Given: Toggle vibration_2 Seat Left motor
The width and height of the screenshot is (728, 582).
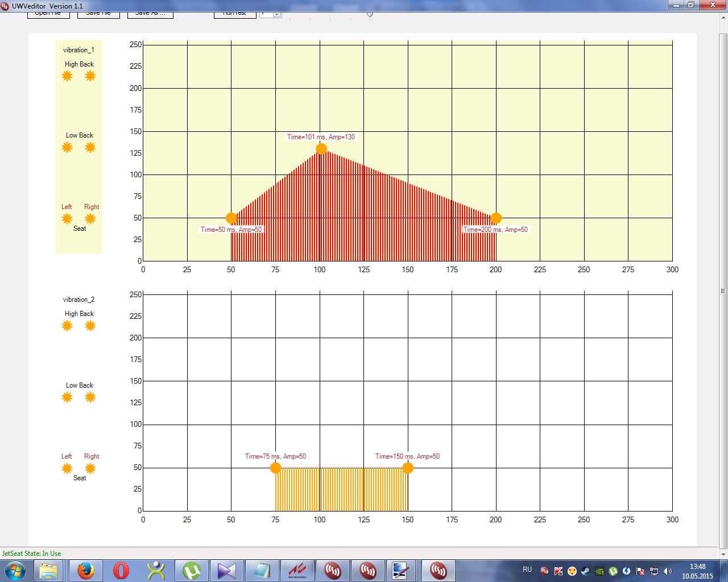Looking at the screenshot, I should click(67, 468).
